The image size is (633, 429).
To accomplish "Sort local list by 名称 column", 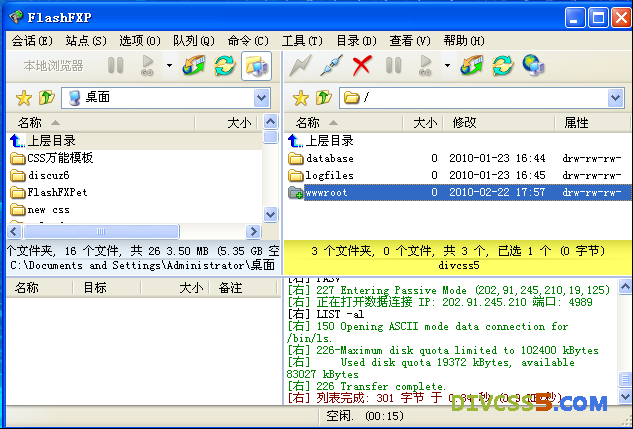I will tap(101, 123).
